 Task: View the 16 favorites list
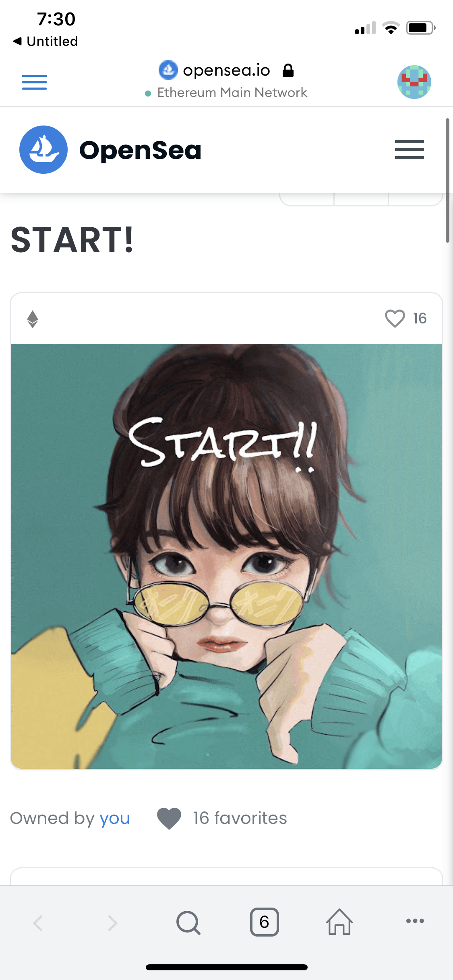240,818
